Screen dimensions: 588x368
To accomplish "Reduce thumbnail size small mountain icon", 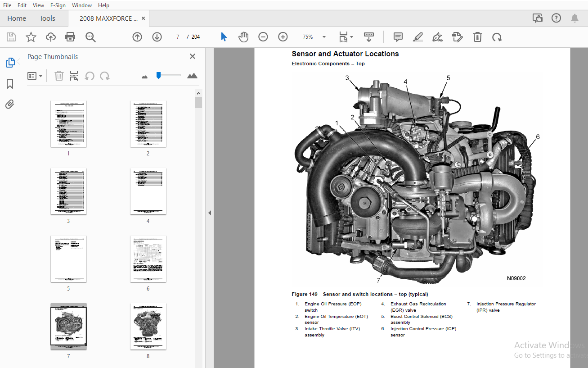I will pos(144,77).
